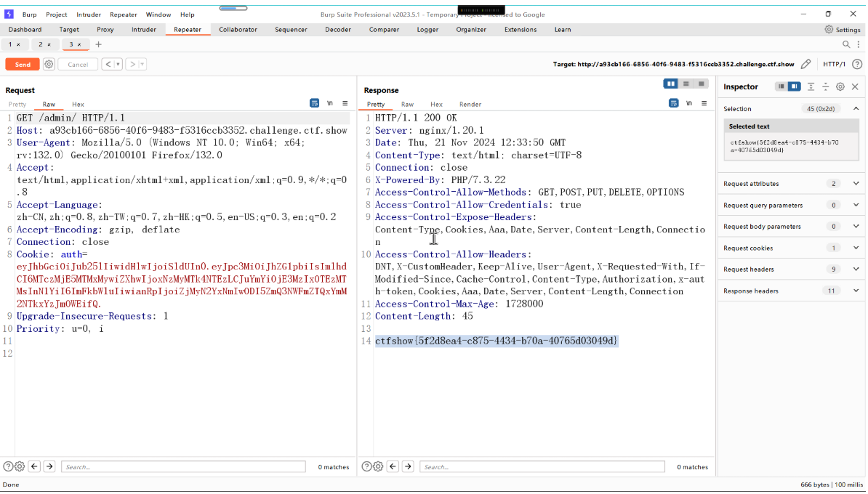Screen dimensions: 868x494
Task: Open the Logger tab
Action: click(427, 29)
